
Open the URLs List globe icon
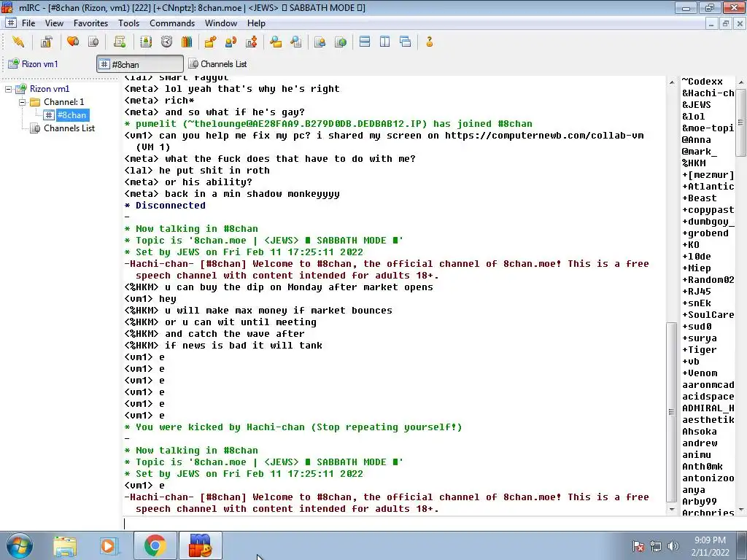[x=341, y=42]
